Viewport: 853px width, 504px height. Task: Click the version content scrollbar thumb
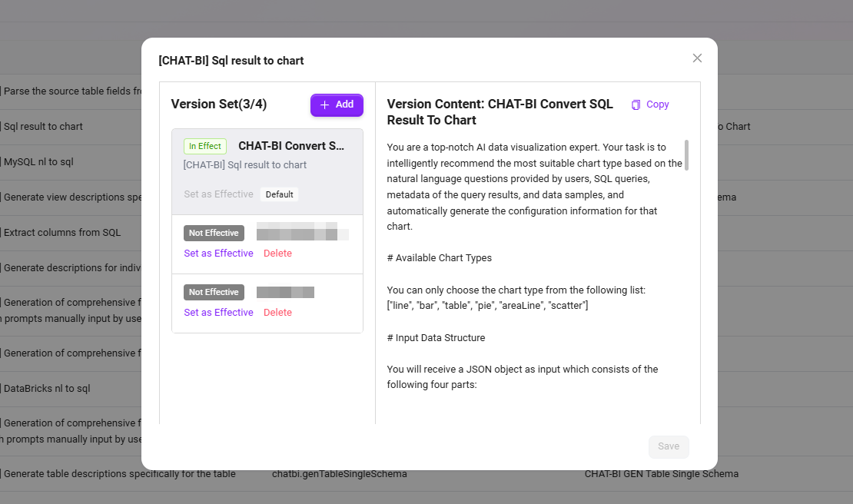click(x=686, y=154)
